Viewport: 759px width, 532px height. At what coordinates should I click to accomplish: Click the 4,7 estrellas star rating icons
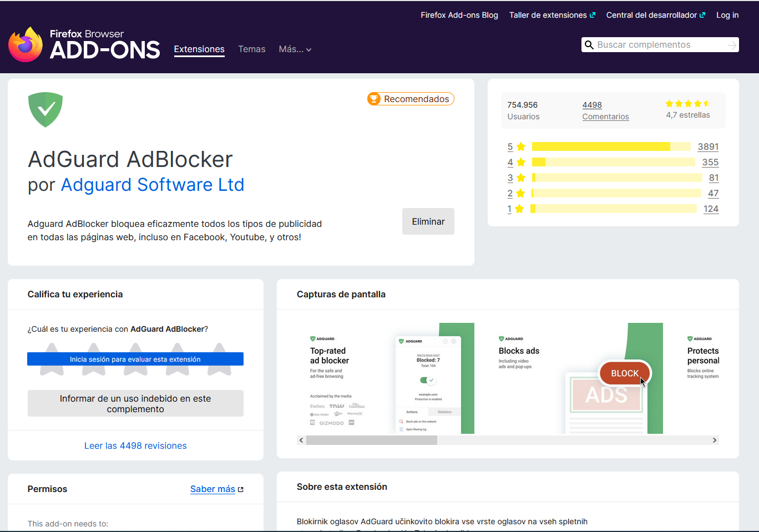point(687,104)
